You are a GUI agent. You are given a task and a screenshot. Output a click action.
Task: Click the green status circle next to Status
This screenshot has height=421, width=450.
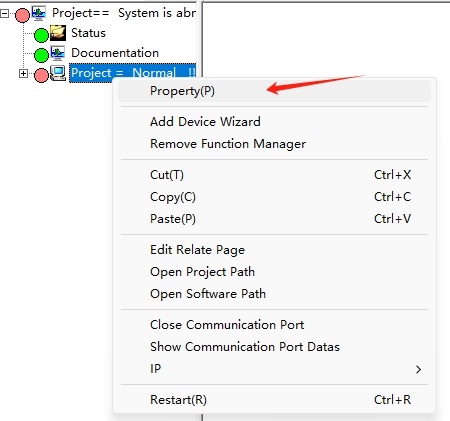(x=41, y=35)
